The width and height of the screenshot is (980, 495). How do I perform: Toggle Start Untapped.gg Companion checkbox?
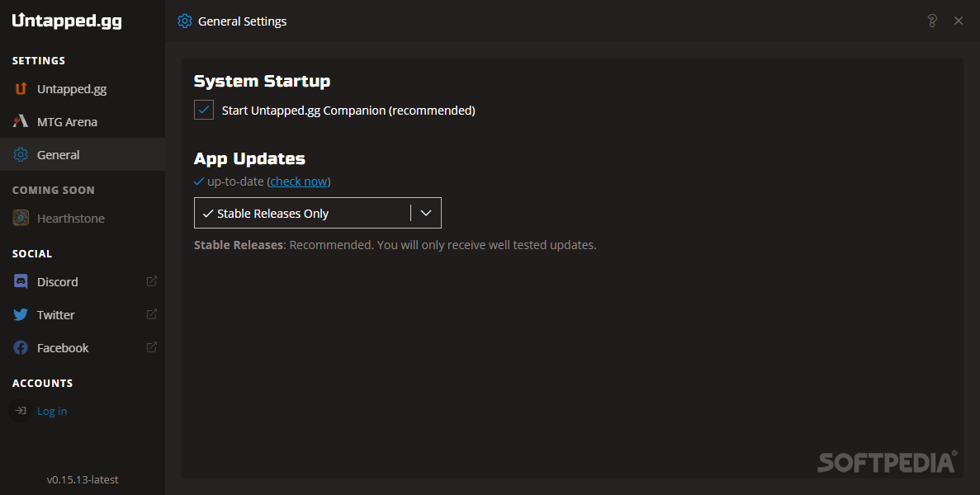click(x=204, y=110)
